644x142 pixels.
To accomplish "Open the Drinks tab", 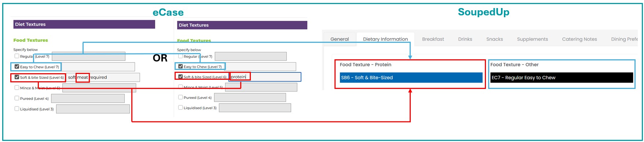I will pyautogui.click(x=465, y=39).
